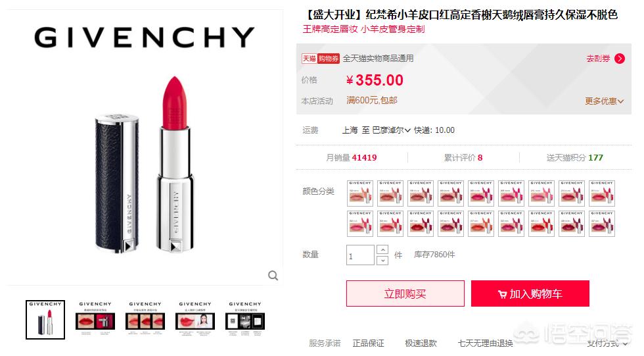This screenshot has width=644, height=356.
Task: Open the 累计评价 8 reviews link
Action: (x=463, y=157)
